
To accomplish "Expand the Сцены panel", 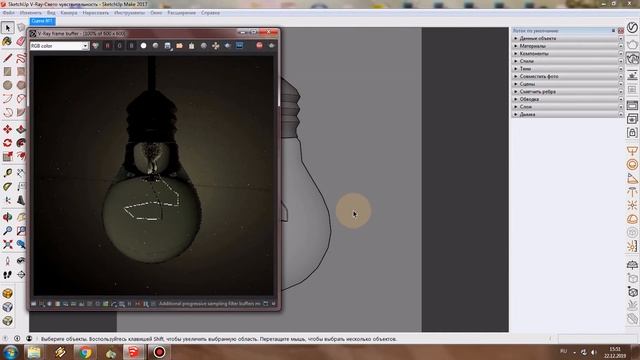I will tap(567, 84).
